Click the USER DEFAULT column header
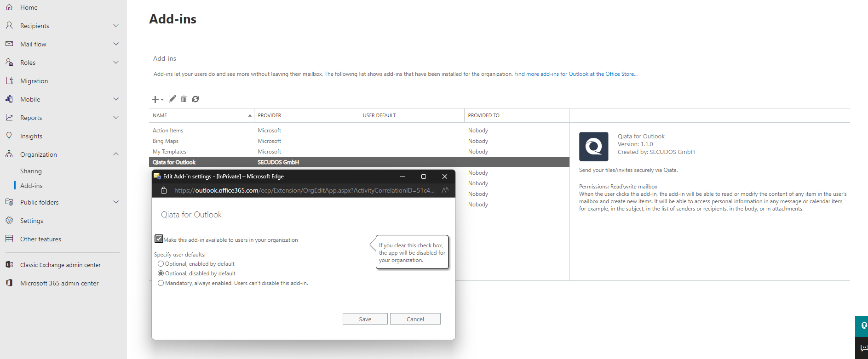 (x=411, y=115)
